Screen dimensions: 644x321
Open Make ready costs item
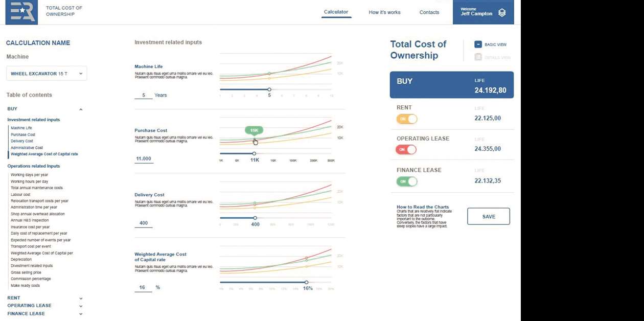pyautogui.click(x=25, y=285)
